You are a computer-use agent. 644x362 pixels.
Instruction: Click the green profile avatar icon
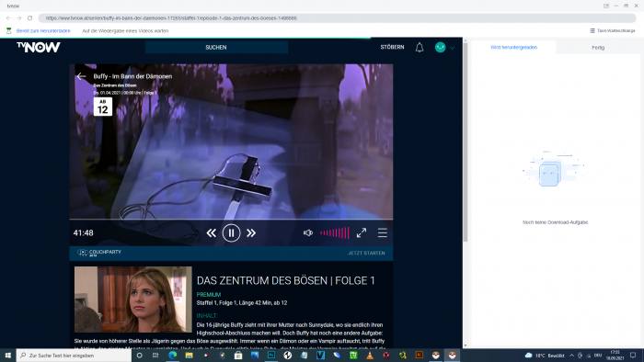click(x=440, y=47)
